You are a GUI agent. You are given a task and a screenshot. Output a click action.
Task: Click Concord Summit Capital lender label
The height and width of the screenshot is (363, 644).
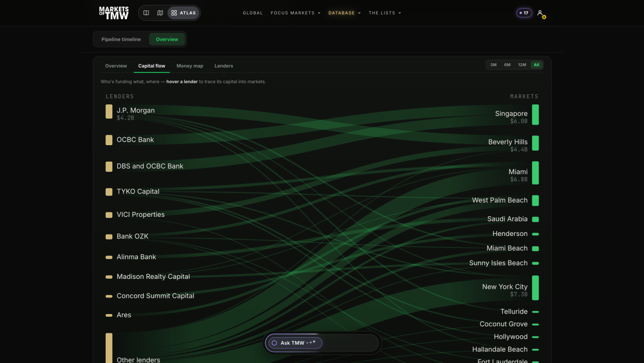pyautogui.click(x=155, y=296)
